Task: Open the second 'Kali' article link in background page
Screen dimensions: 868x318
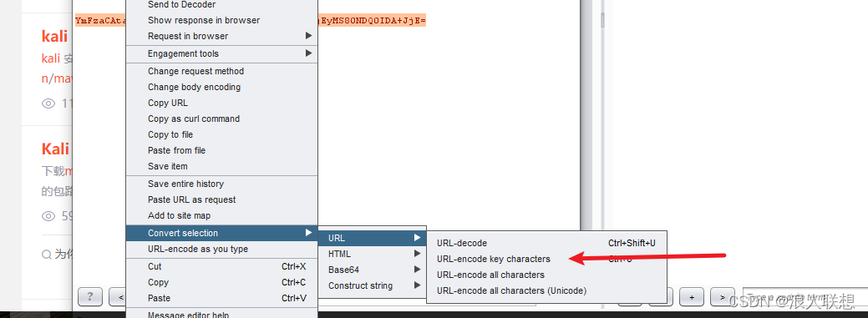Action: click(55, 149)
